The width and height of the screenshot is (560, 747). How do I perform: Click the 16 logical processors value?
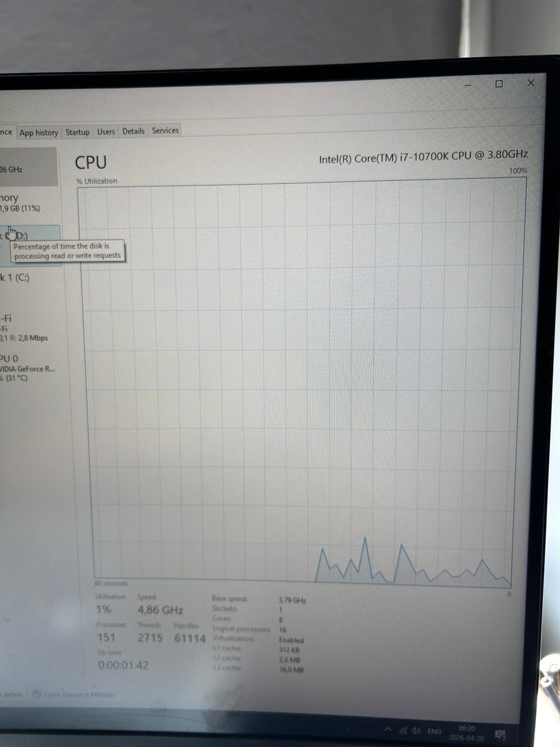point(282,630)
